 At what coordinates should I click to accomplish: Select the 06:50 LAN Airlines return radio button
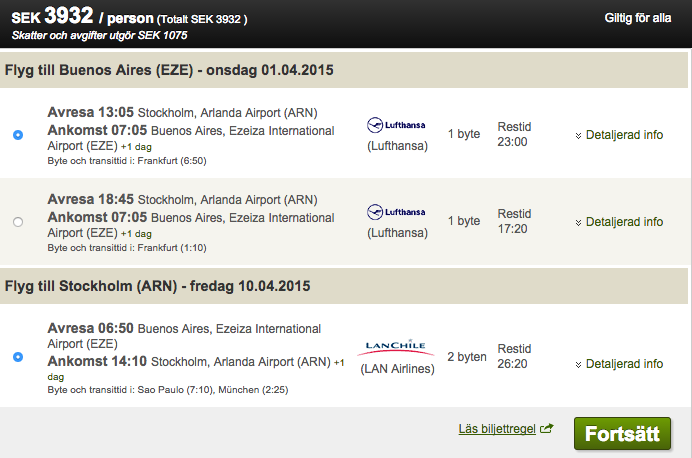click(x=18, y=357)
